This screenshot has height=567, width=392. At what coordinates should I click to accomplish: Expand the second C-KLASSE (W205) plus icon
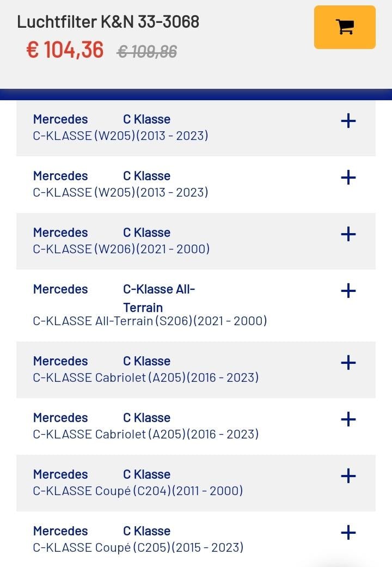348,178
